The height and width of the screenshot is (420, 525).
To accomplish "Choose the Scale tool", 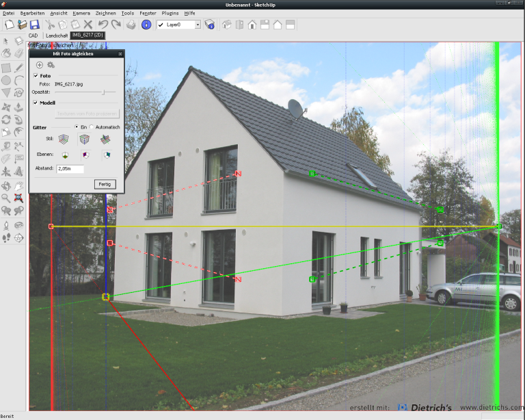I will point(5,132).
